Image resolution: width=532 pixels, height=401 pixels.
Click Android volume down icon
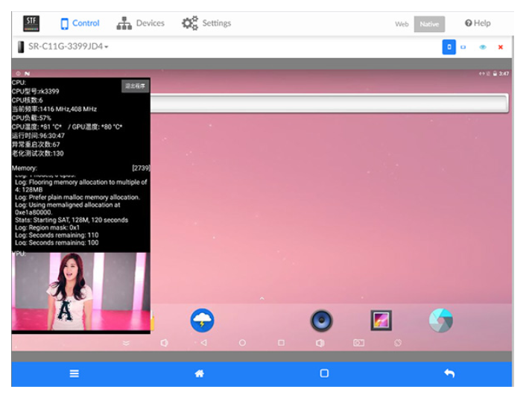[164, 343]
